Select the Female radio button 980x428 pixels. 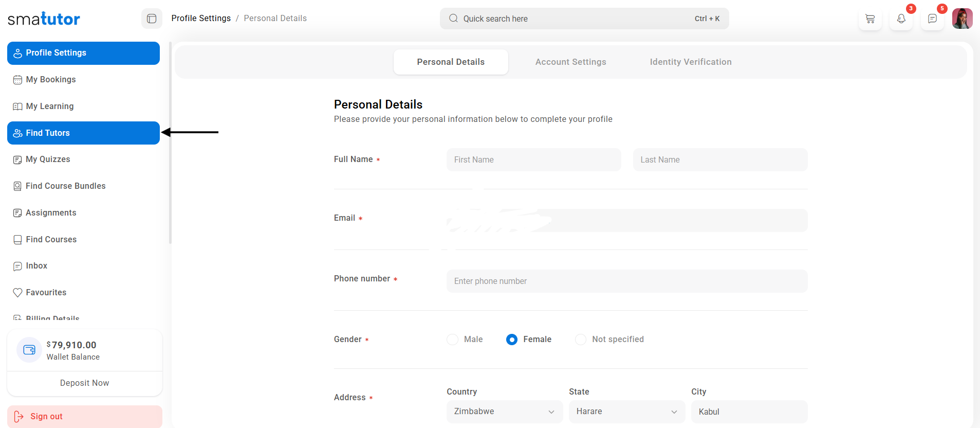pyautogui.click(x=512, y=340)
